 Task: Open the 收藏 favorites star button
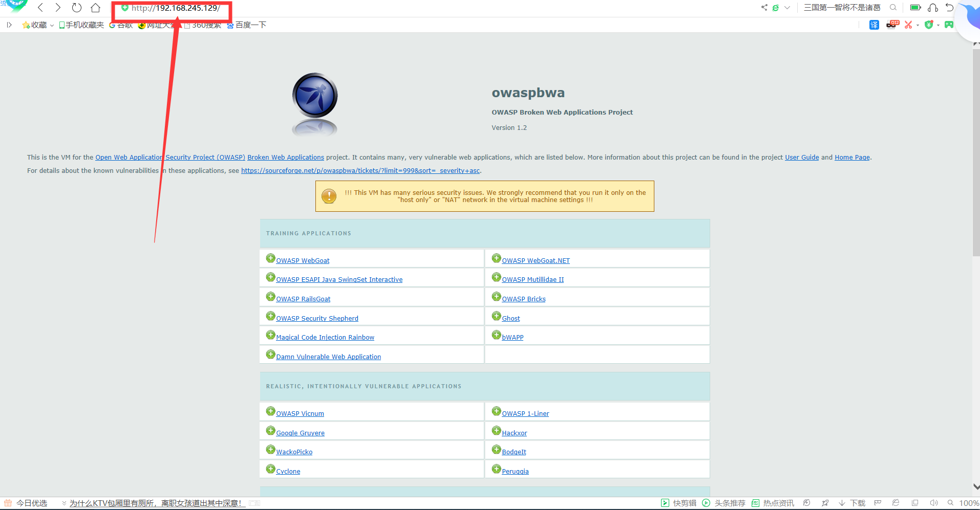coord(34,25)
